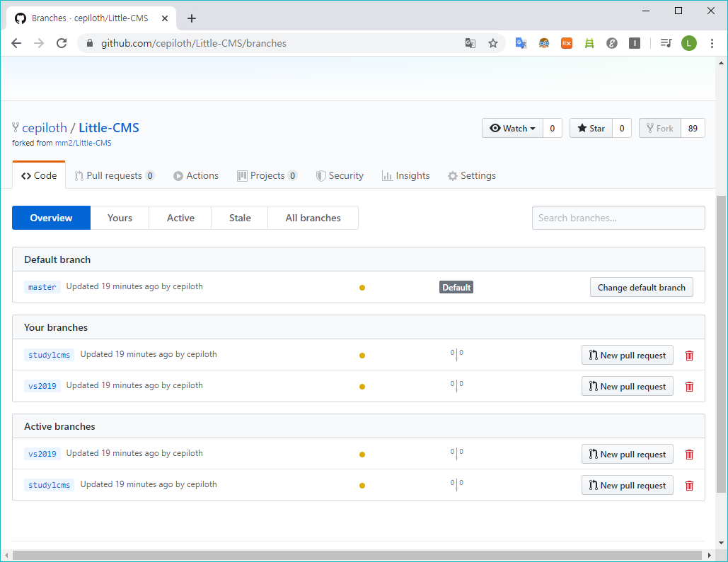Screen dimensions: 728x562
Task: Click the gray circular extension icon
Action: [x=612, y=43]
